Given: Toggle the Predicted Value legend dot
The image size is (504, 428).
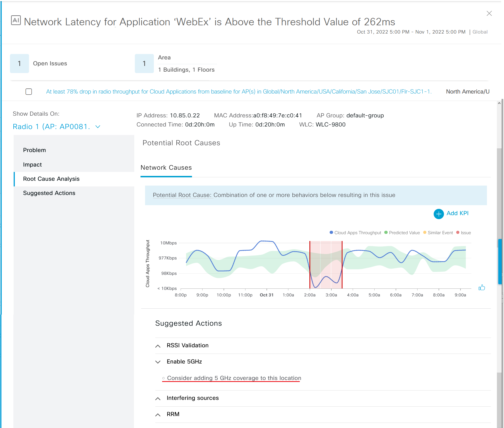Looking at the screenshot, I should [x=386, y=232].
